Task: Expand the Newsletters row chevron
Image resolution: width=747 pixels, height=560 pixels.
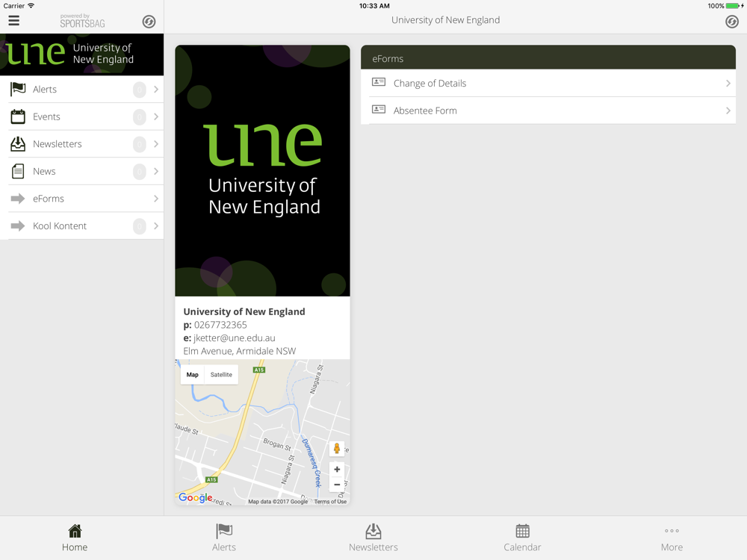Action: [156, 144]
